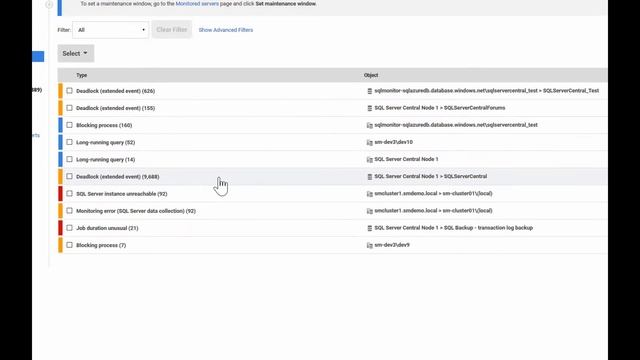Click server icon beside sm-dev3\dev9

point(370,245)
